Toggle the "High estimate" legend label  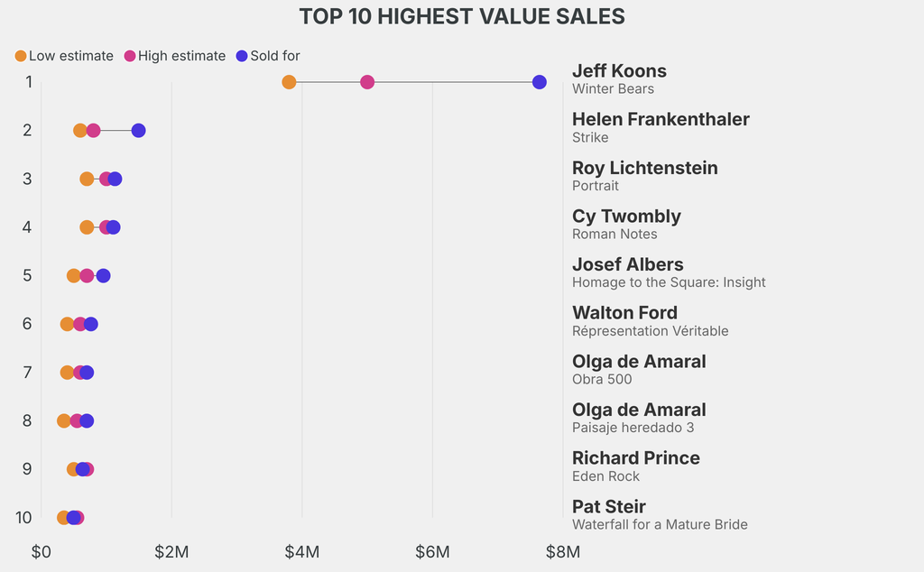pos(181,56)
